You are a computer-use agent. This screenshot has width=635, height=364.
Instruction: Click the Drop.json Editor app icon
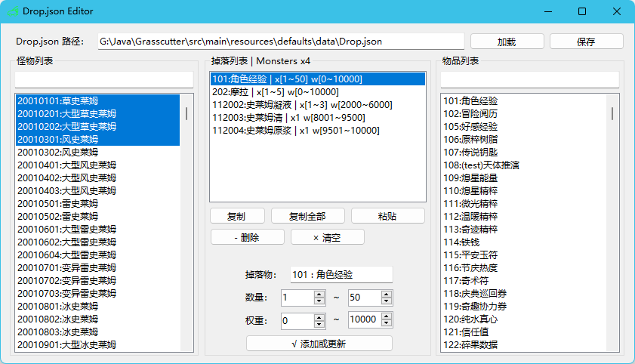(11, 11)
